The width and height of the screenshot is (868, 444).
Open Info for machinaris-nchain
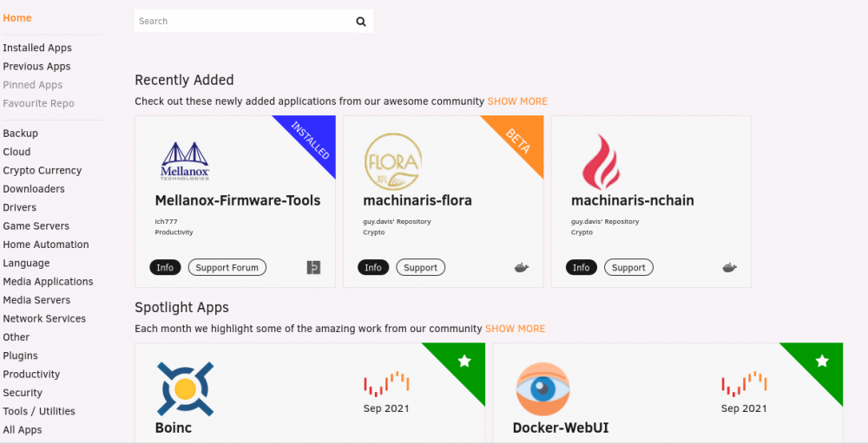click(582, 268)
